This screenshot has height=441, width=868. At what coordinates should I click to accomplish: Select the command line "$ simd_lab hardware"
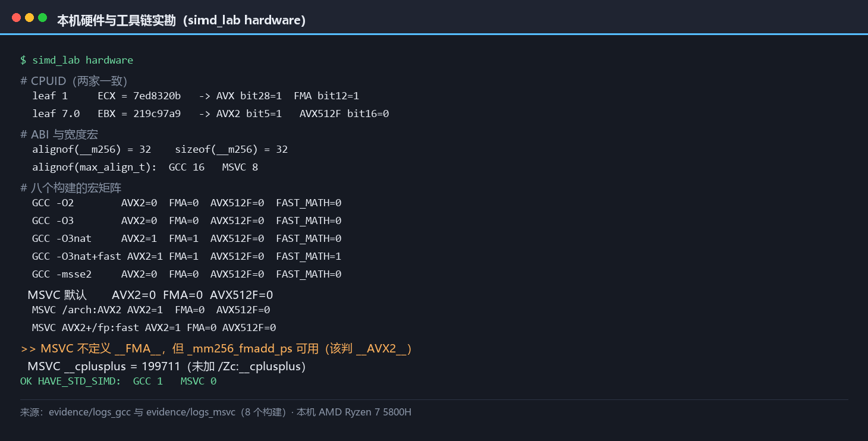pyautogui.click(x=77, y=60)
